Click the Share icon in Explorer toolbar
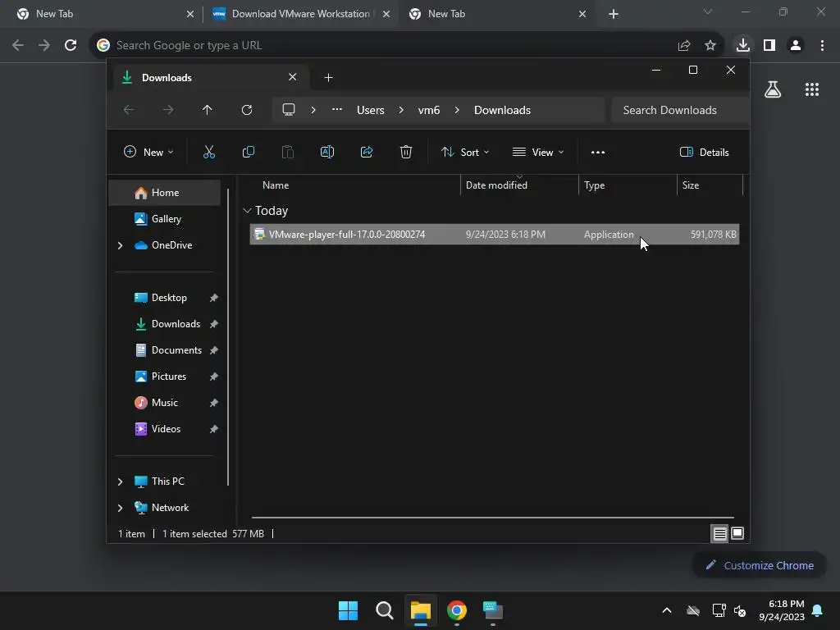 pos(367,152)
